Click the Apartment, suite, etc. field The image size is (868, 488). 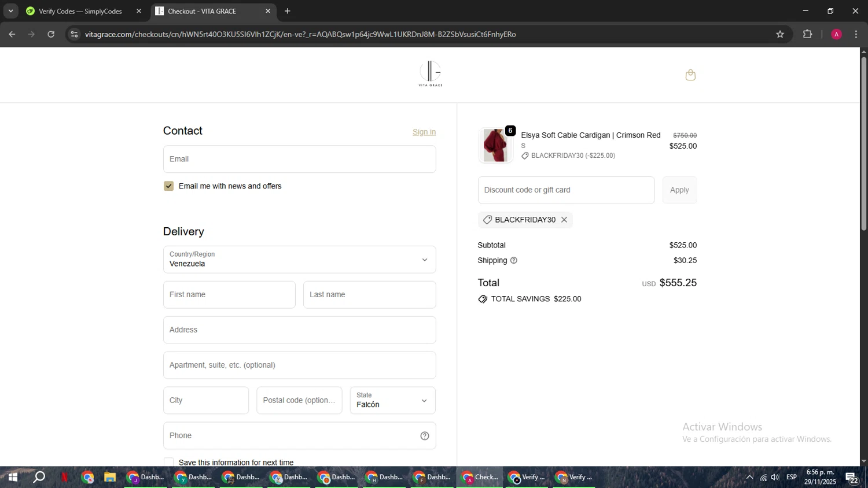point(299,365)
